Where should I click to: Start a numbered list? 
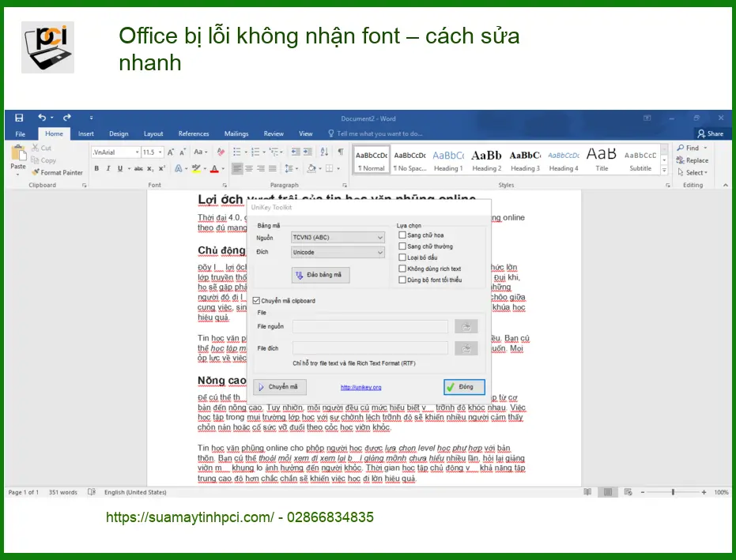pos(255,152)
